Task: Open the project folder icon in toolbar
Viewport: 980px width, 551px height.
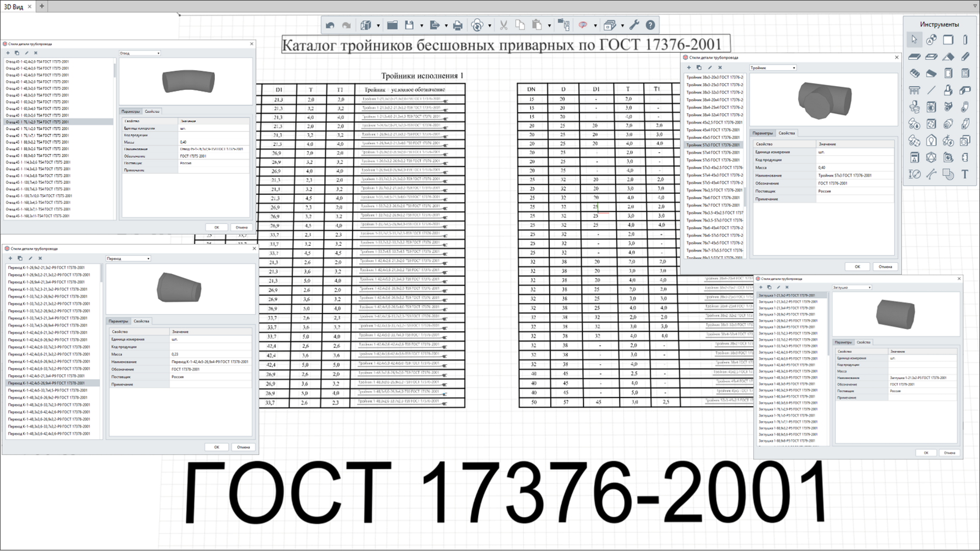Action: tap(392, 25)
